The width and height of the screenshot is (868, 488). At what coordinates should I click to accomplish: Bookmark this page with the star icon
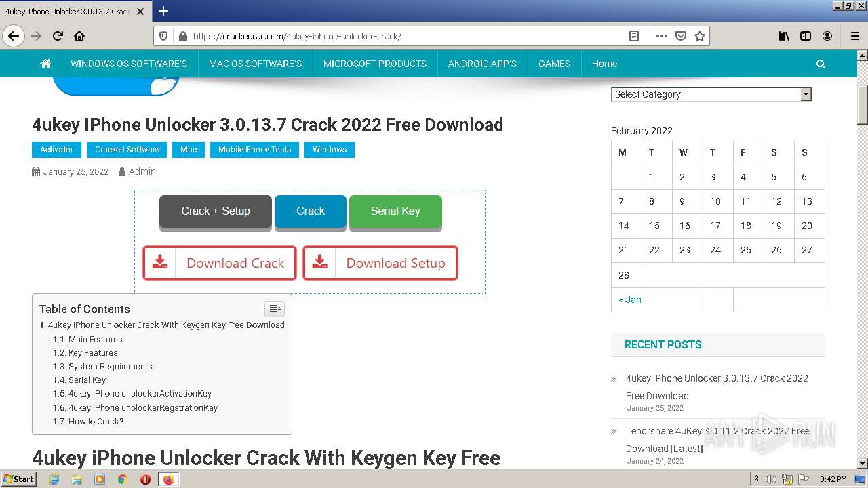tap(700, 36)
